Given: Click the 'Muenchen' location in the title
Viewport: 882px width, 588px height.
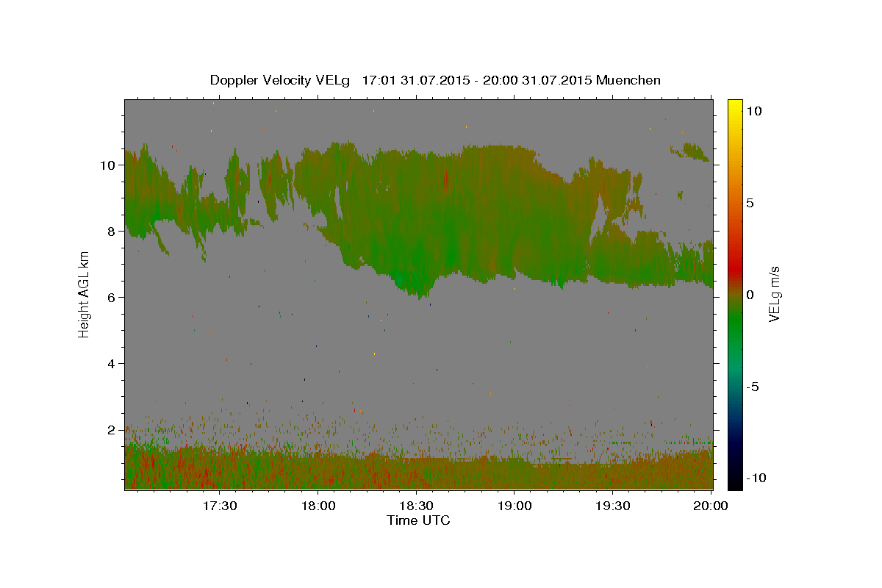Looking at the screenshot, I should [x=628, y=80].
